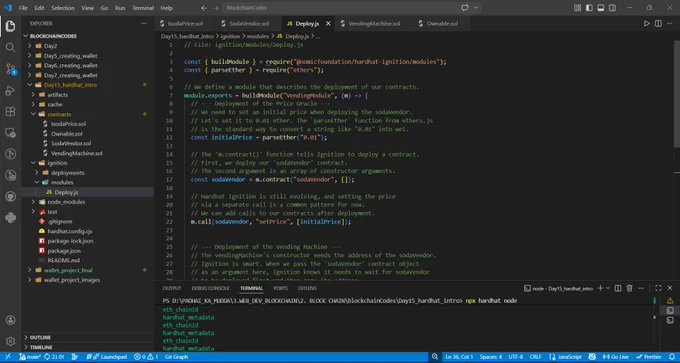Image resolution: width=680 pixels, height=363 pixels.
Task: Click the trash icon to kill terminal
Action: point(629,288)
